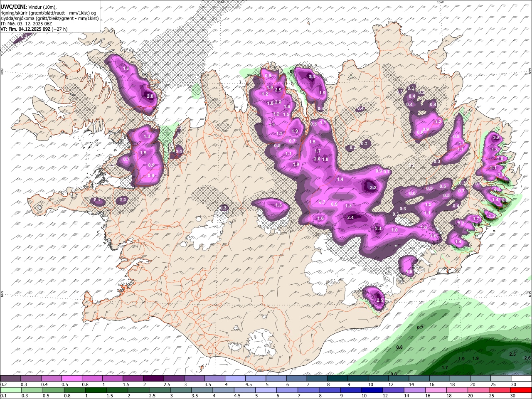
Task: Click the 0.2 label under top legend
Action: [x=3, y=384]
